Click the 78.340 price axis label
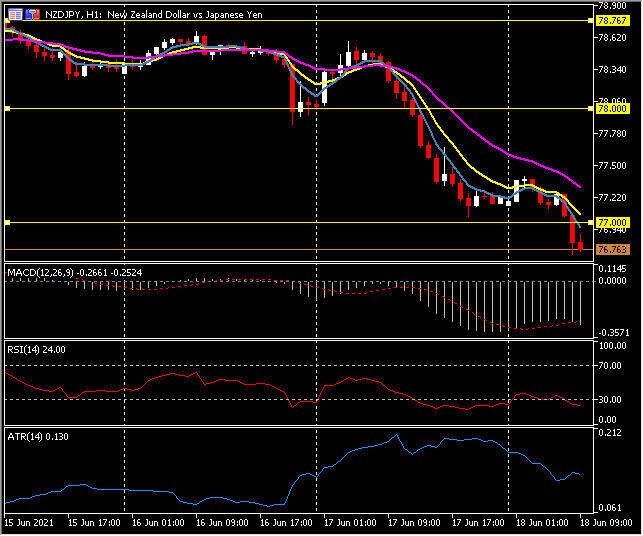Screen dimensions: 643x536 click(x=612, y=70)
